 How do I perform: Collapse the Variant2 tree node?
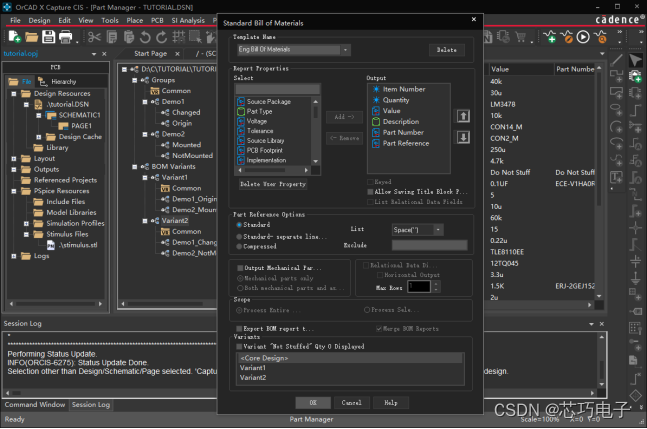(x=145, y=221)
